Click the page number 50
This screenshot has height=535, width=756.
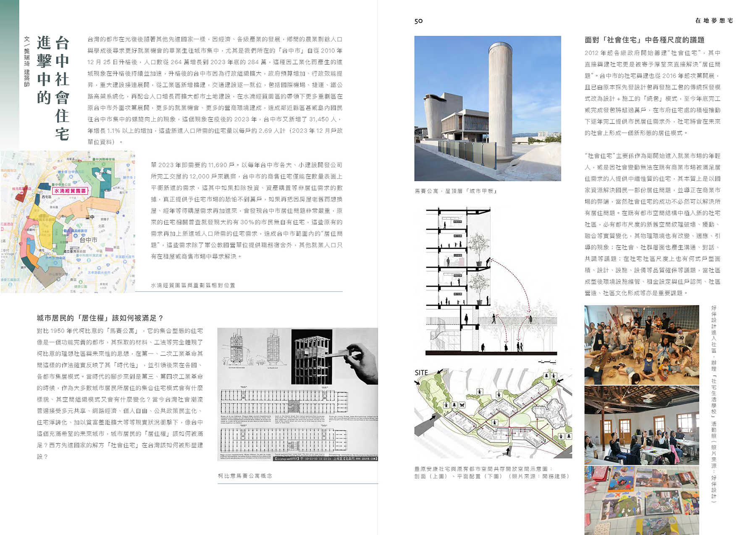point(418,21)
